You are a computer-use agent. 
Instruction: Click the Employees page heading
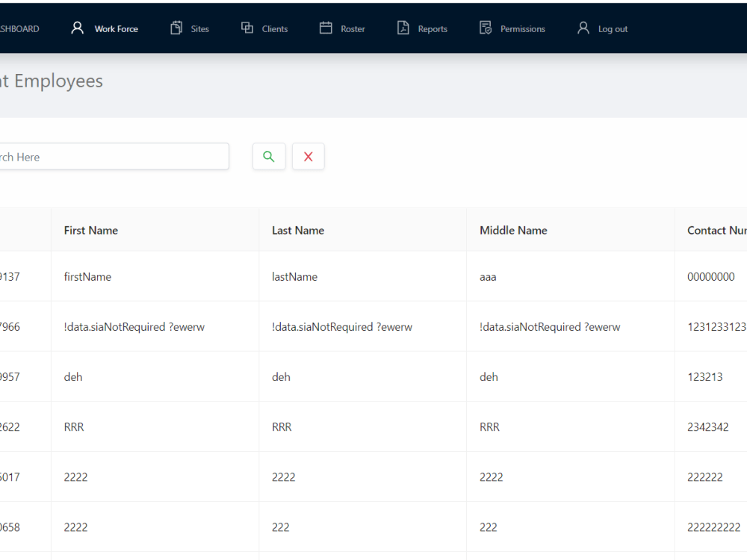pyautogui.click(x=52, y=81)
